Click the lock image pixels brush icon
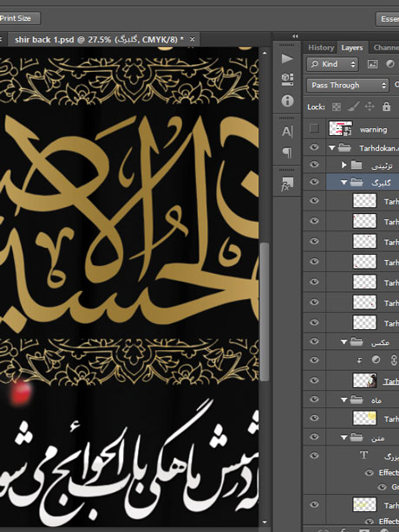Image resolution: width=399 pixels, height=532 pixels. (353, 107)
